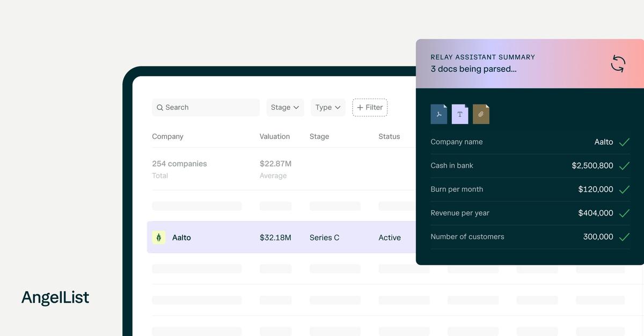The image size is (644, 336).
Task: Click the checkmark next to Burn per month
Action: [624, 189]
